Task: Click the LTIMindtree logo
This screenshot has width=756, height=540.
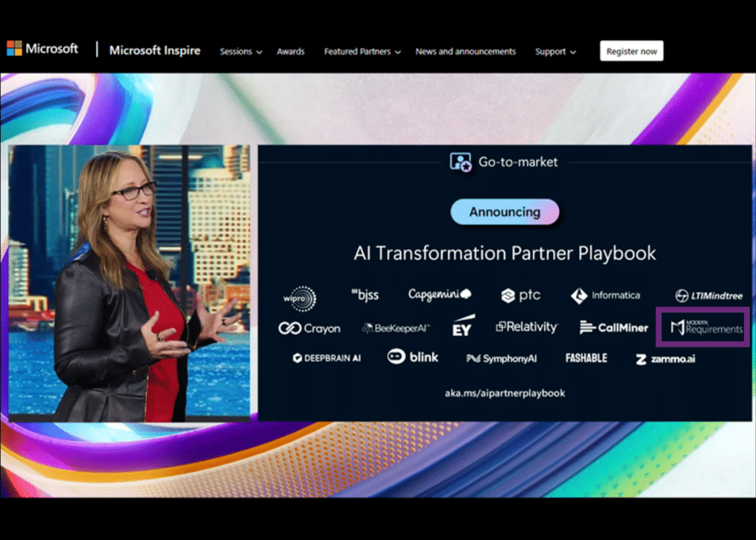Action: pos(708,295)
